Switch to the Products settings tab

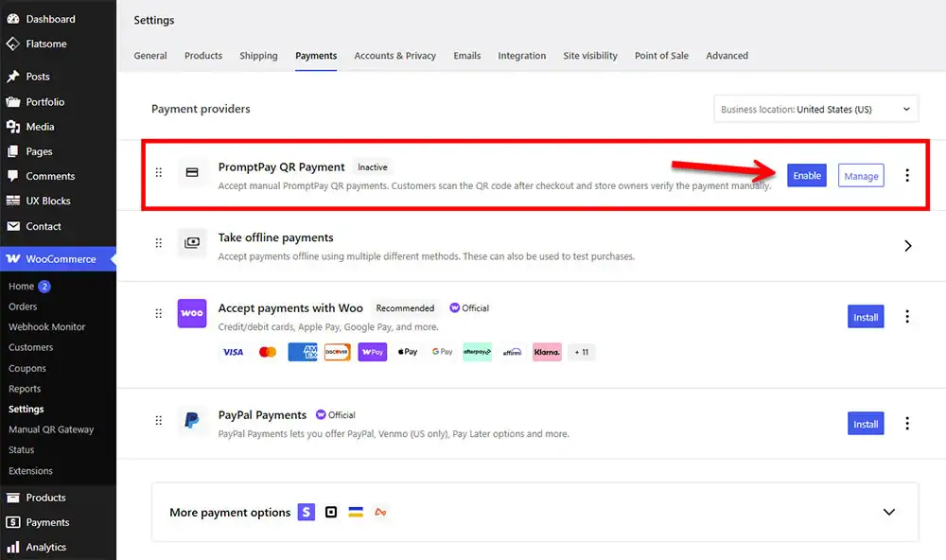click(x=203, y=56)
